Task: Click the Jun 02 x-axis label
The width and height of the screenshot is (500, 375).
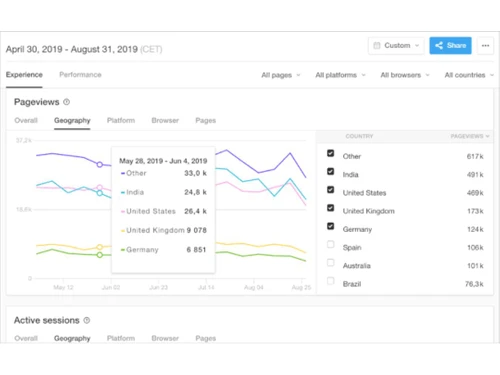Action: (x=111, y=287)
